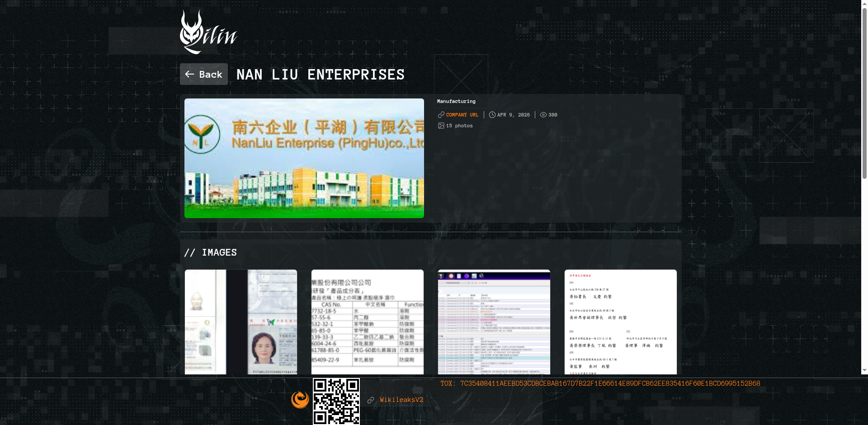This screenshot has height=425, width=868.
Task: Click the orange swirl logo in footer
Action: [300, 400]
